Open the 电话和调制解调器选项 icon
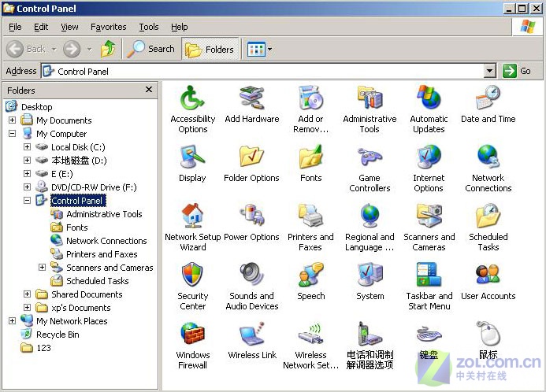This screenshot has height=392, width=546. click(370, 334)
